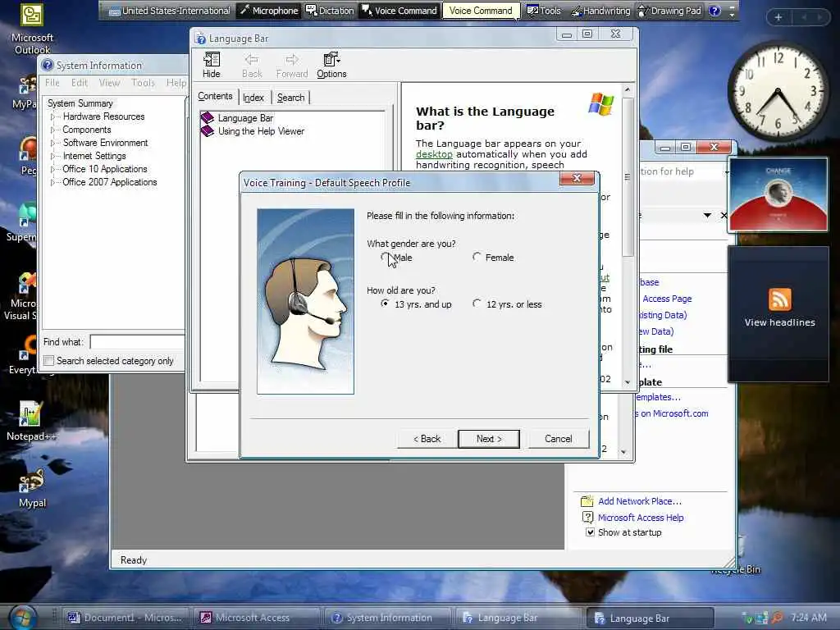Open Microsoft Access Help link
The height and width of the screenshot is (630, 840).
click(641, 518)
